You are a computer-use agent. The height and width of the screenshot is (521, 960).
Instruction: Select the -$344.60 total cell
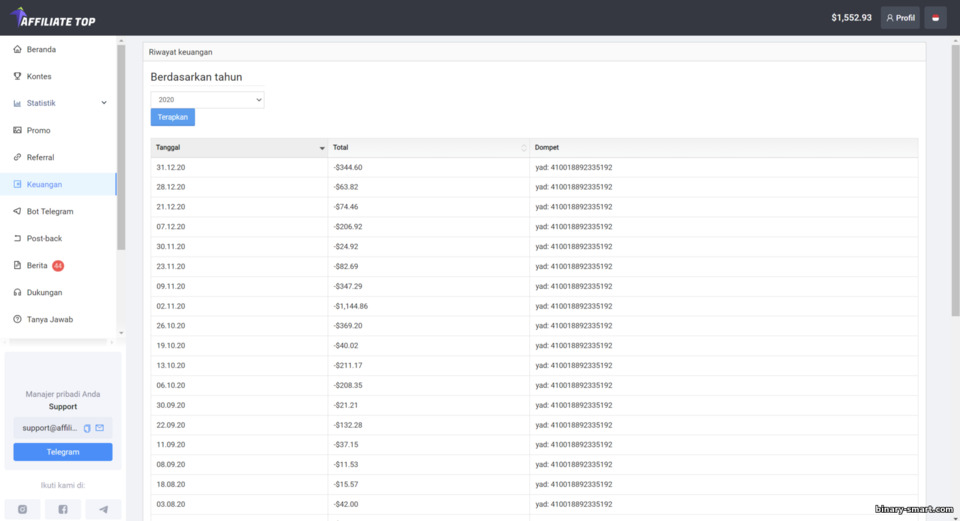429,167
